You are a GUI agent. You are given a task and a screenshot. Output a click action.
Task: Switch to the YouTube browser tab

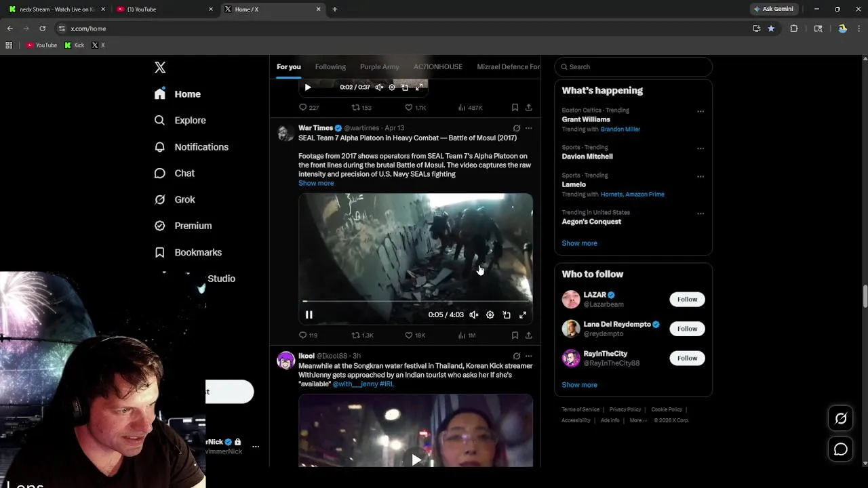click(163, 9)
